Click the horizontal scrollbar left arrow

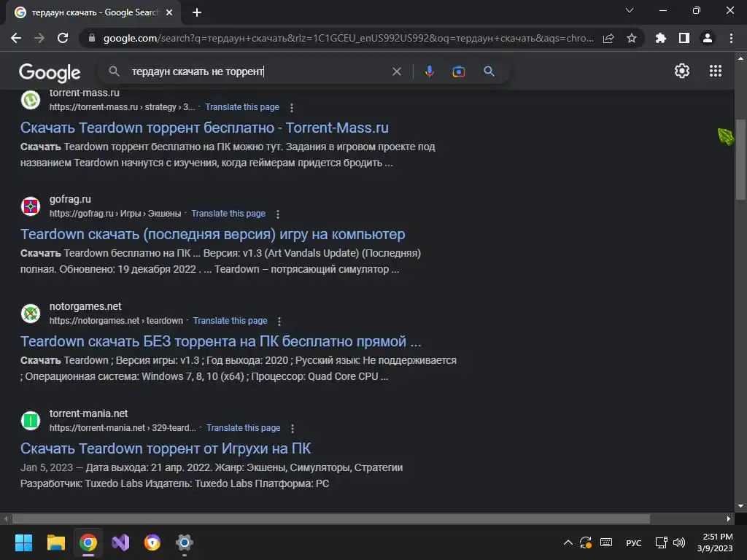[5, 518]
